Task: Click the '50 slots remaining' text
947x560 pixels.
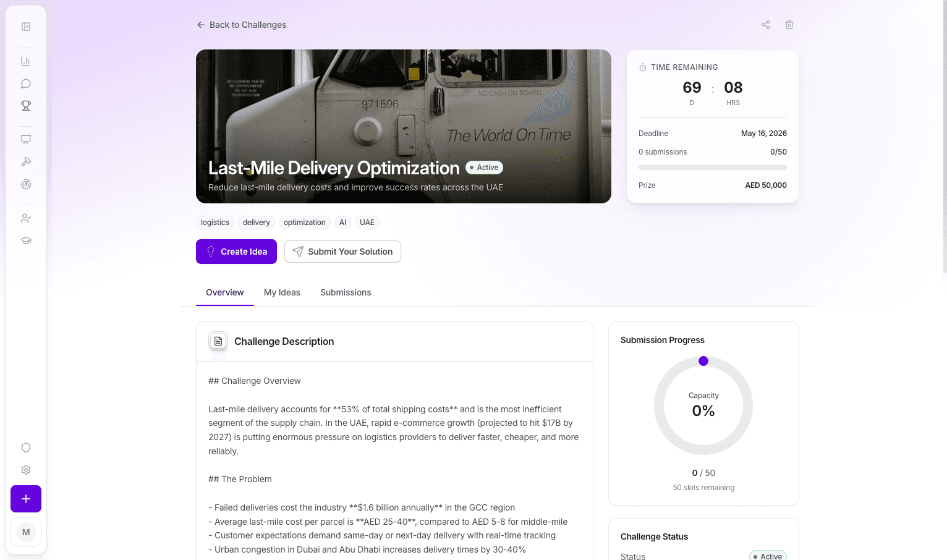Action: pyautogui.click(x=703, y=488)
